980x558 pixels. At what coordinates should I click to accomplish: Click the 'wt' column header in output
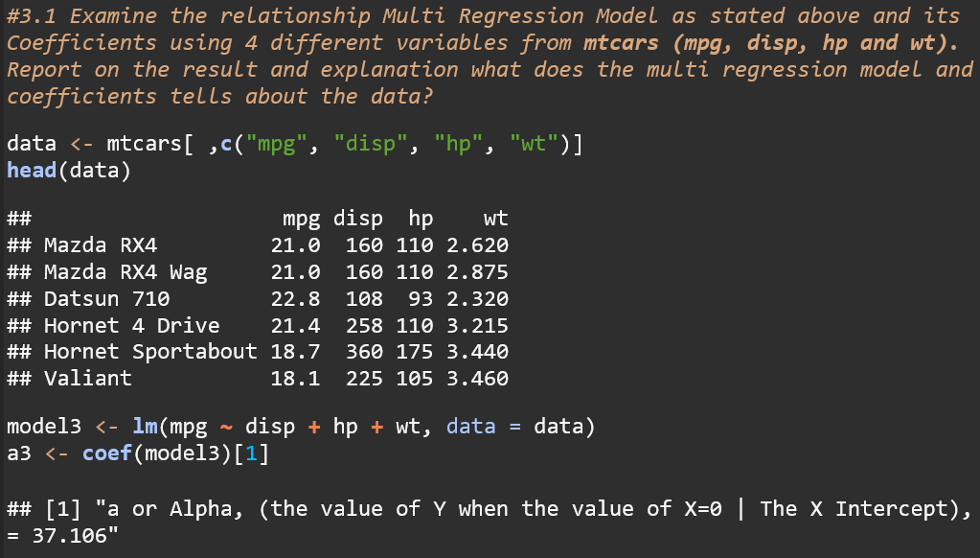click(495, 219)
